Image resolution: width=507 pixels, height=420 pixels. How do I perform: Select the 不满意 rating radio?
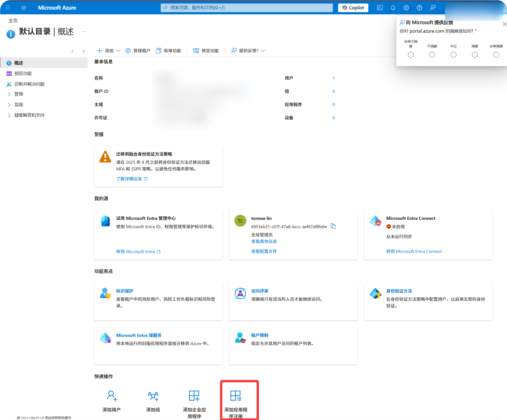point(432,55)
